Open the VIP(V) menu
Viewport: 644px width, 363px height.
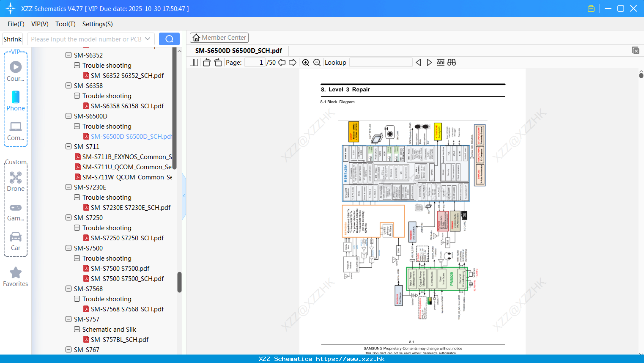point(40,24)
